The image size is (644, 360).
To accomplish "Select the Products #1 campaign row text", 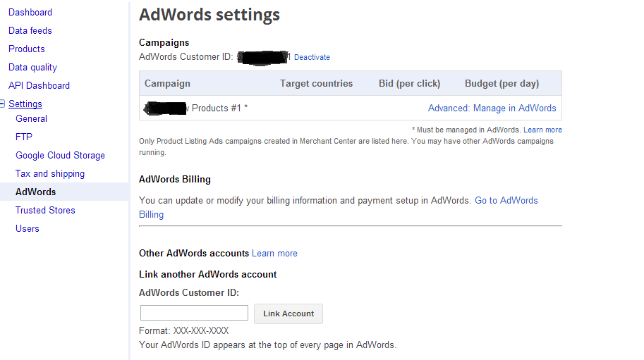I will click(x=219, y=108).
